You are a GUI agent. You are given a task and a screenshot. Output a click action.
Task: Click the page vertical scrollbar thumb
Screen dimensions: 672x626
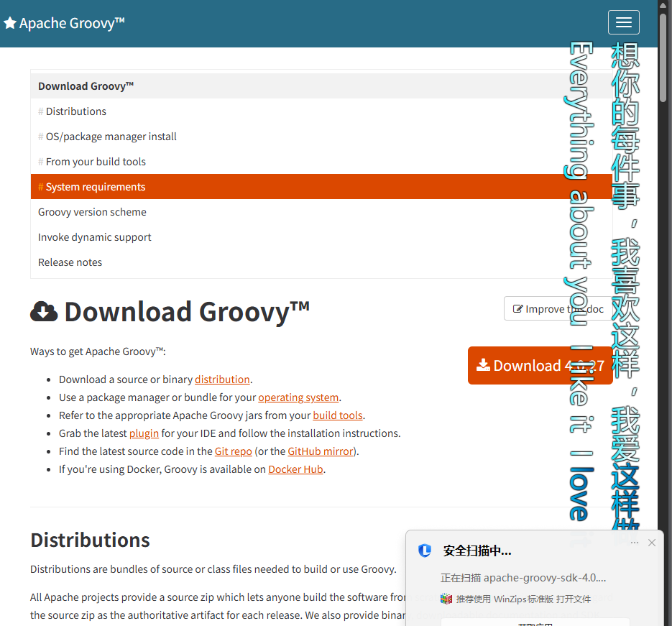coord(663,57)
